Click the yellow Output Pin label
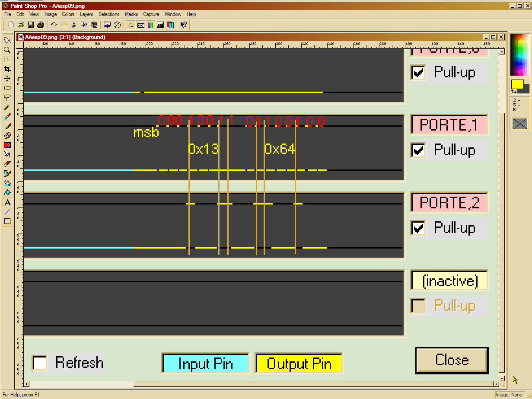Image resolution: width=532 pixels, height=399 pixels. coord(299,363)
